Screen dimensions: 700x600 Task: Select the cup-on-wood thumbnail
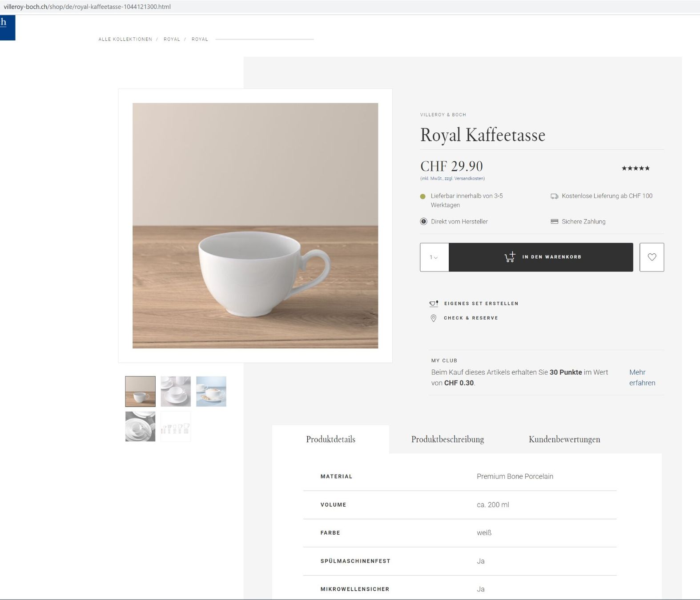coord(140,392)
